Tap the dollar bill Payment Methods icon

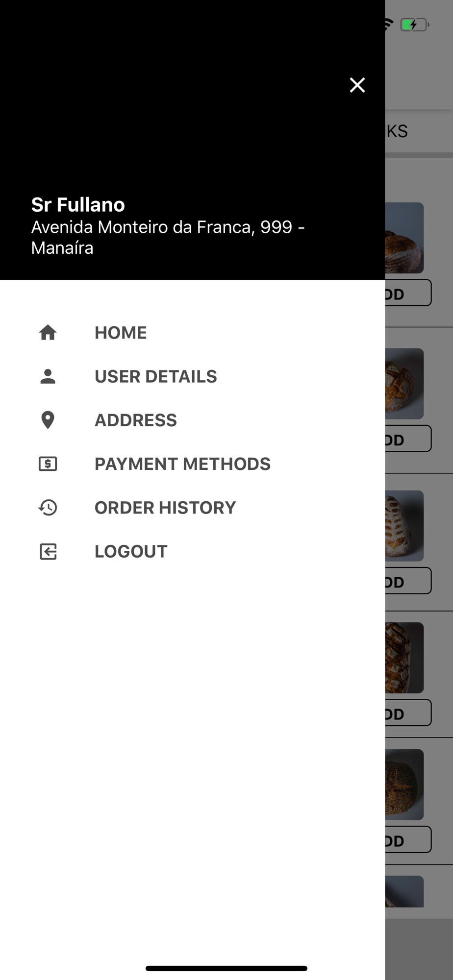click(x=48, y=464)
